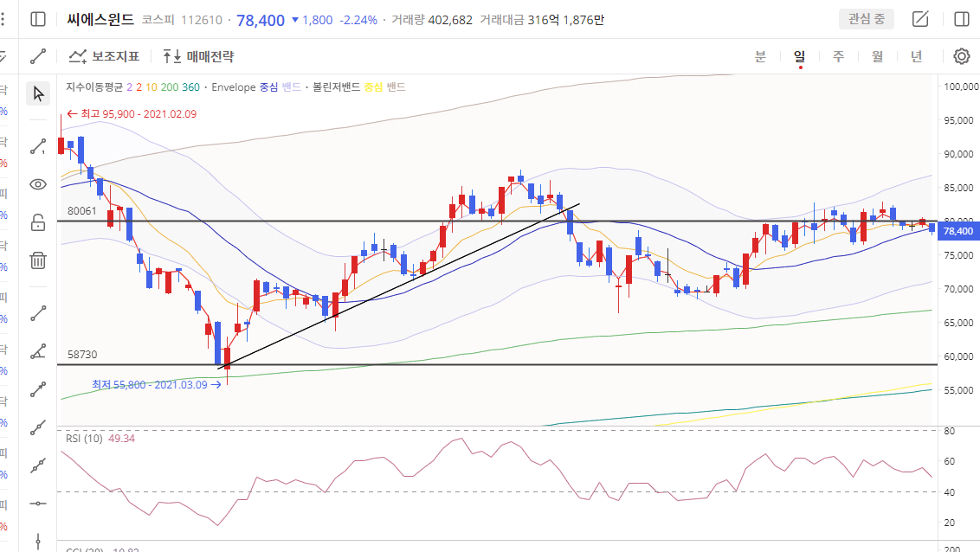Select the vertical line tool

pyautogui.click(x=38, y=541)
